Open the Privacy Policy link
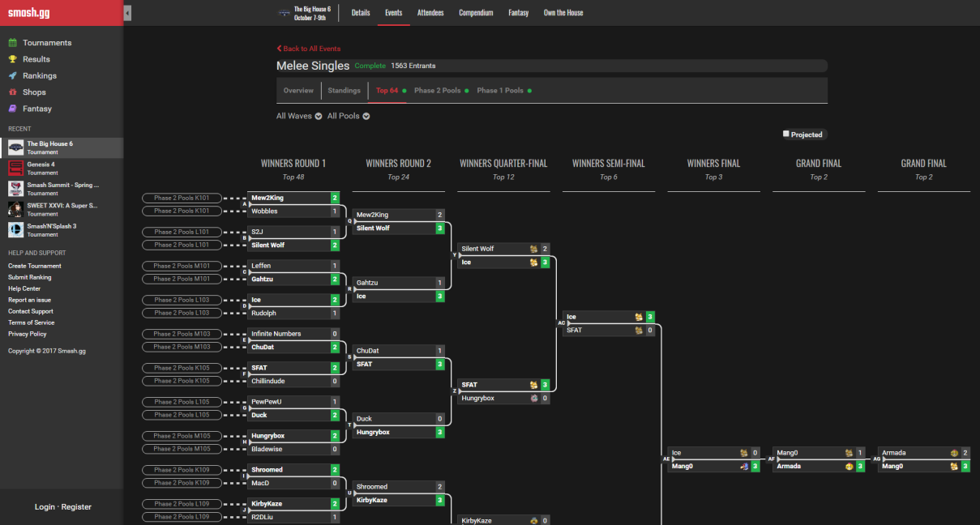The height and width of the screenshot is (525, 980). click(x=28, y=334)
